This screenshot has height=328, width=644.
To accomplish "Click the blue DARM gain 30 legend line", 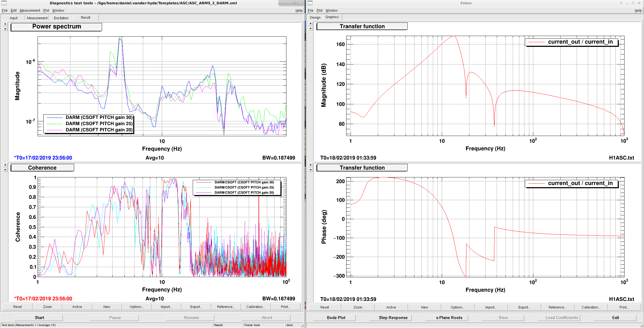I will pyautogui.click(x=55, y=118).
